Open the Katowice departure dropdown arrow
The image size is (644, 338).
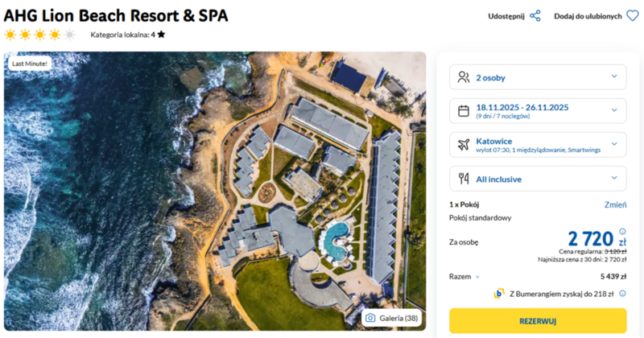click(614, 145)
